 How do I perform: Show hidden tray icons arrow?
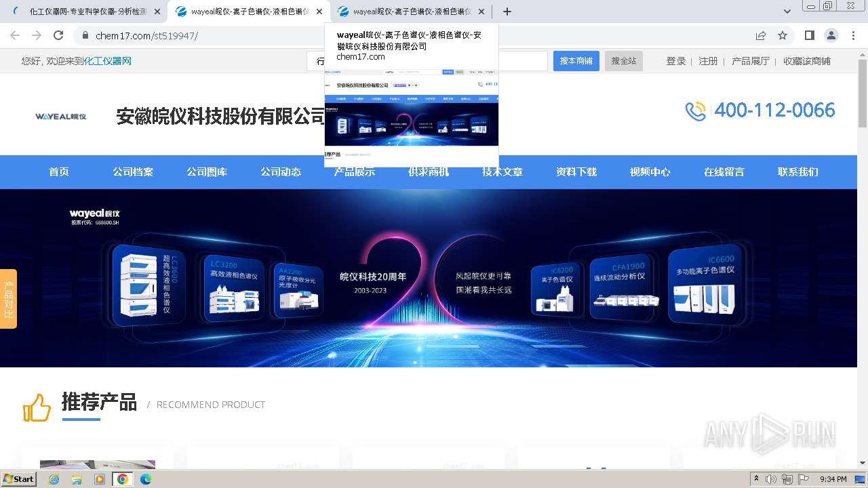click(x=756, y=479)
